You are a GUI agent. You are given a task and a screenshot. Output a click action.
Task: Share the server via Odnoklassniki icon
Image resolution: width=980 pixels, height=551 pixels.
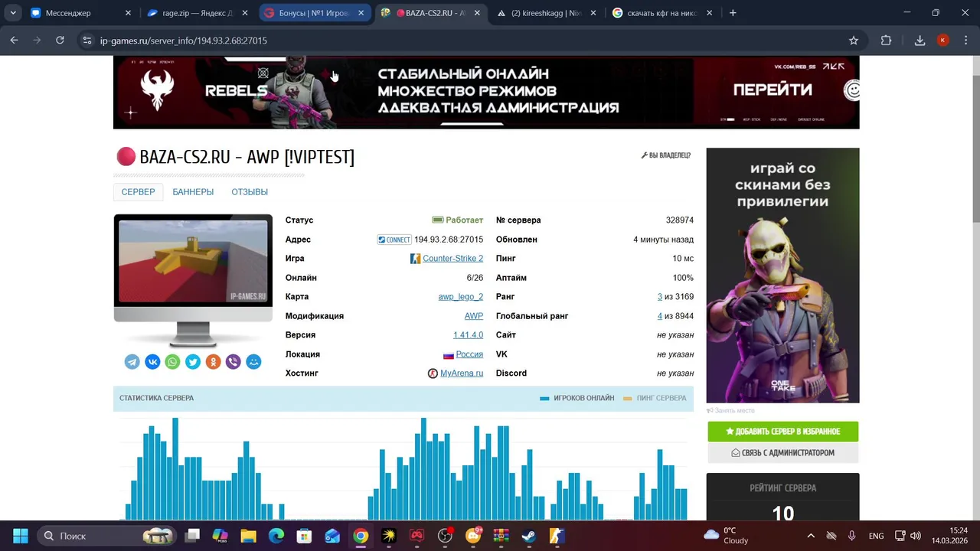pos(213,362)
